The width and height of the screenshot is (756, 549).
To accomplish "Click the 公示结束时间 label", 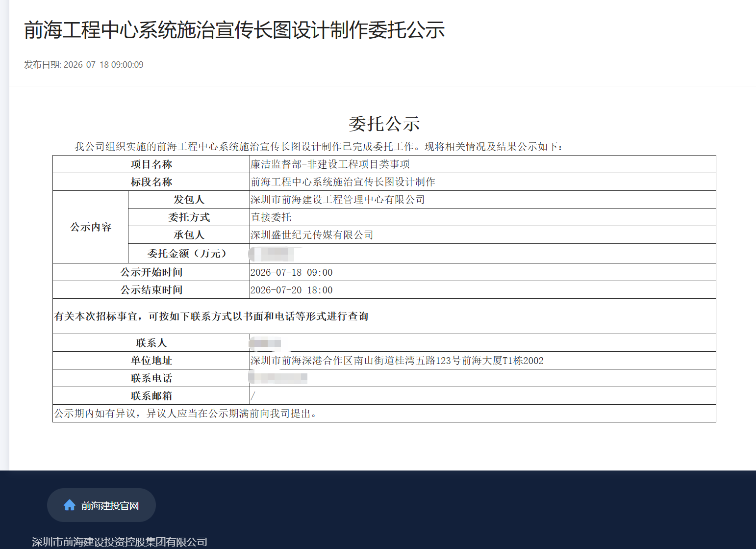I will [151, 290].
